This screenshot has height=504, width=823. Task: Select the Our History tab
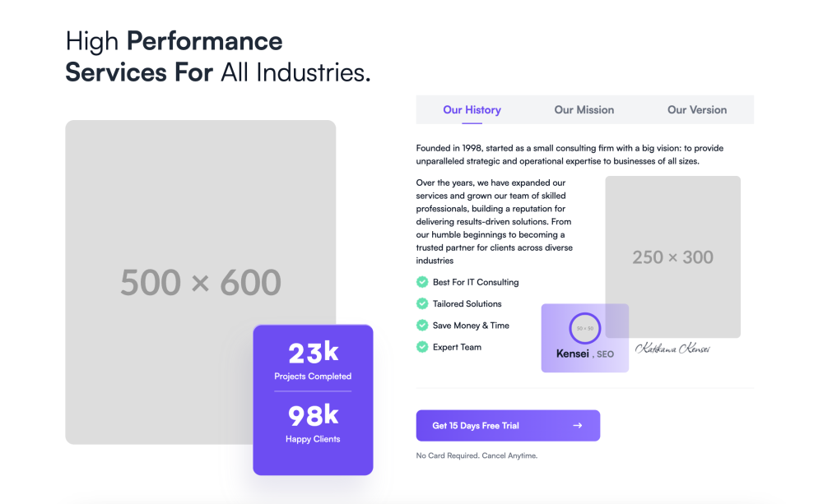click(x=472, y=110)
